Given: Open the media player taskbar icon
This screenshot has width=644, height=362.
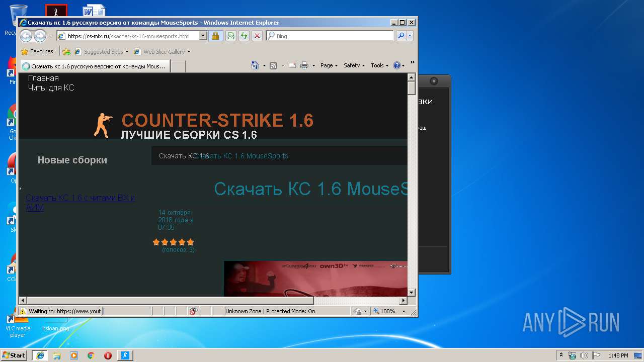Looking at the screenshot, I should click(x=74, y=355).
